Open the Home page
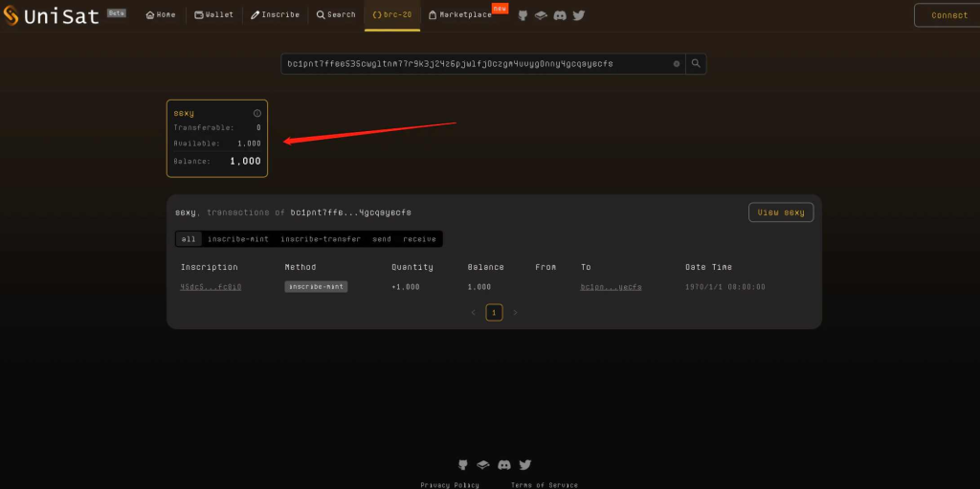The image size is (980, 489). (x=161, y=14)
